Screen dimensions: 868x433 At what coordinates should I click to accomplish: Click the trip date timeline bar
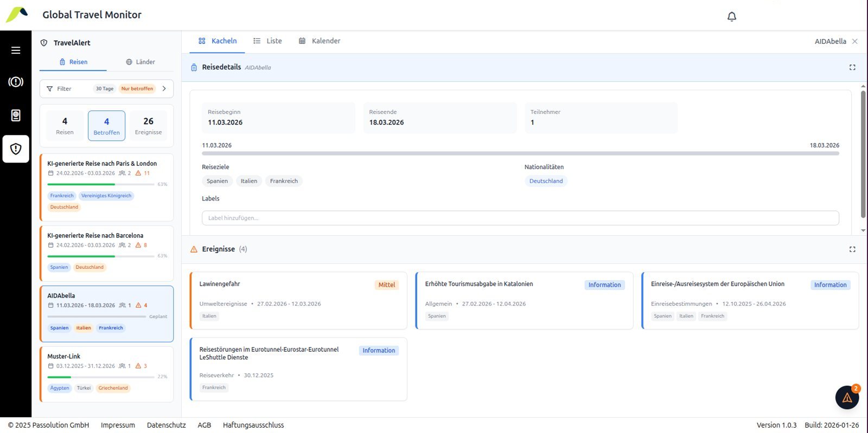520,153
